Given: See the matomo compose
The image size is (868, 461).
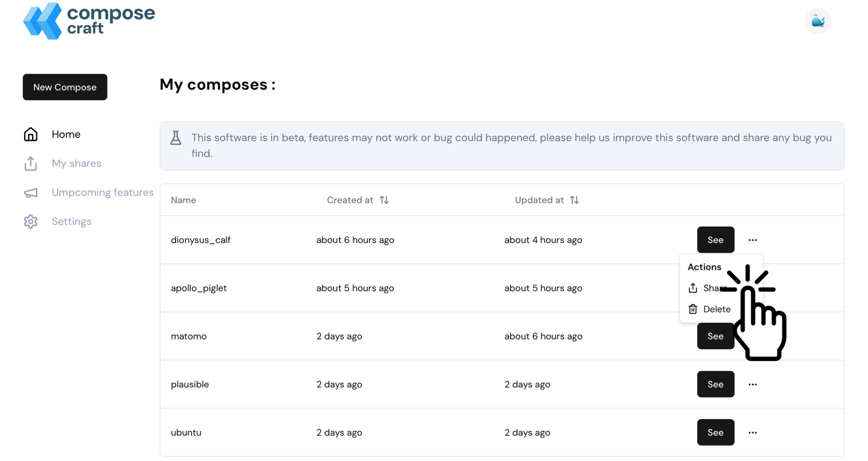Looking at the screenshot, I should click(x=715, y=336).
